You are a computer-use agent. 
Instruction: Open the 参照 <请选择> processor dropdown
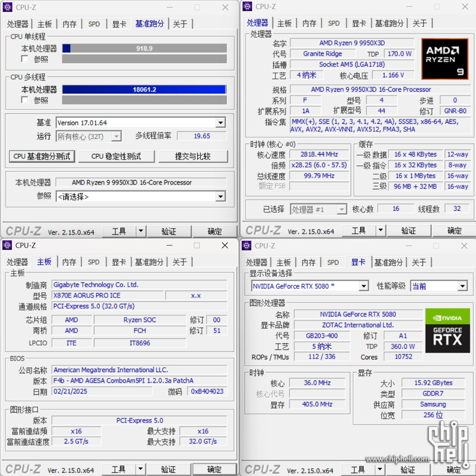point(221,196)
